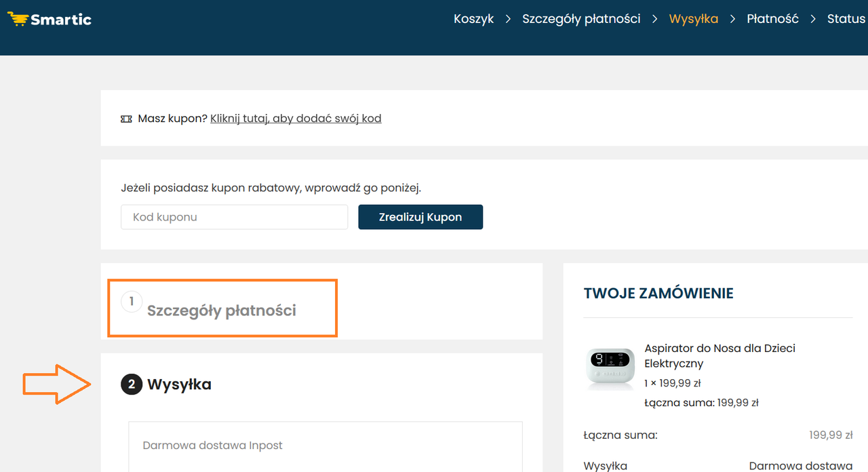
Task: Click the chevron after Koszyk breadcrumb
Action: tap(508, 19)
